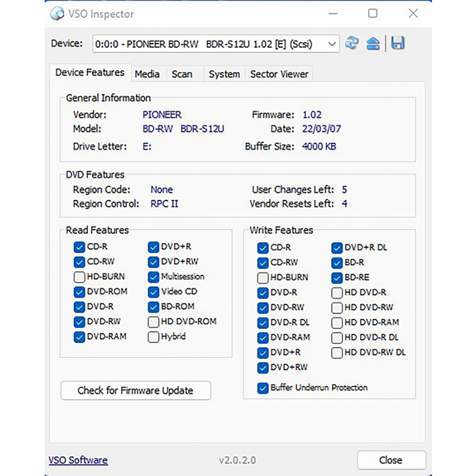Toggle Write Features DVD-RAM checkbox
The image size is (476, 476).
pyautogui.click(x=263, y=338)
